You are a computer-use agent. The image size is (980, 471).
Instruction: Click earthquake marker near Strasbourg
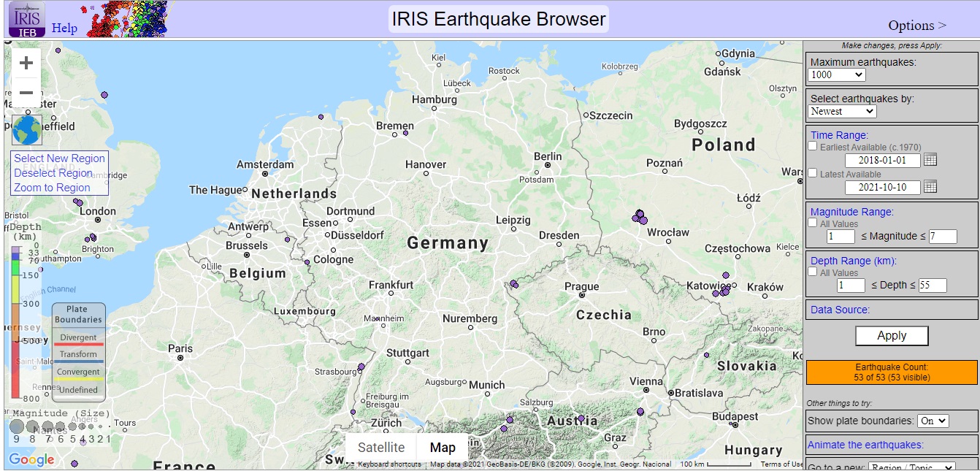(x=361, y=367)
